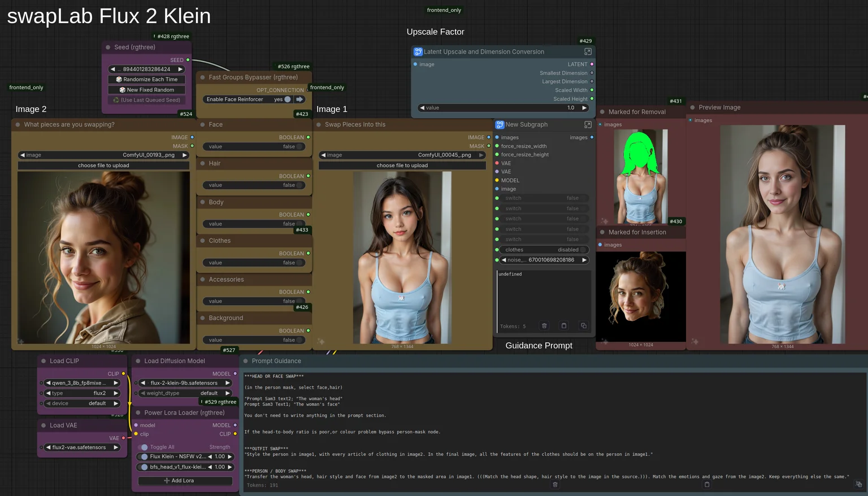Screen dimensions: 868x496
Task: Increase the Upscale Factor value with right arrow
Action: click(x=584, y=108)
